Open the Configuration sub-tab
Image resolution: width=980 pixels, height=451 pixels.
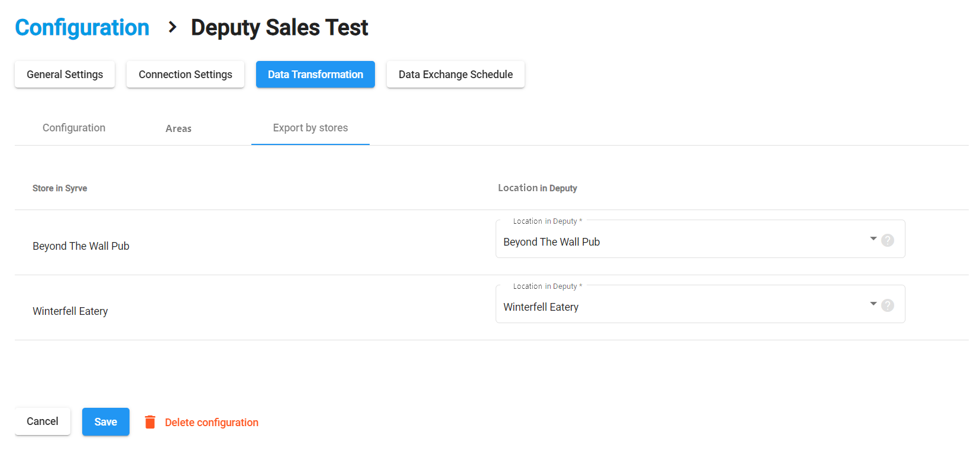tap(74, 128)
